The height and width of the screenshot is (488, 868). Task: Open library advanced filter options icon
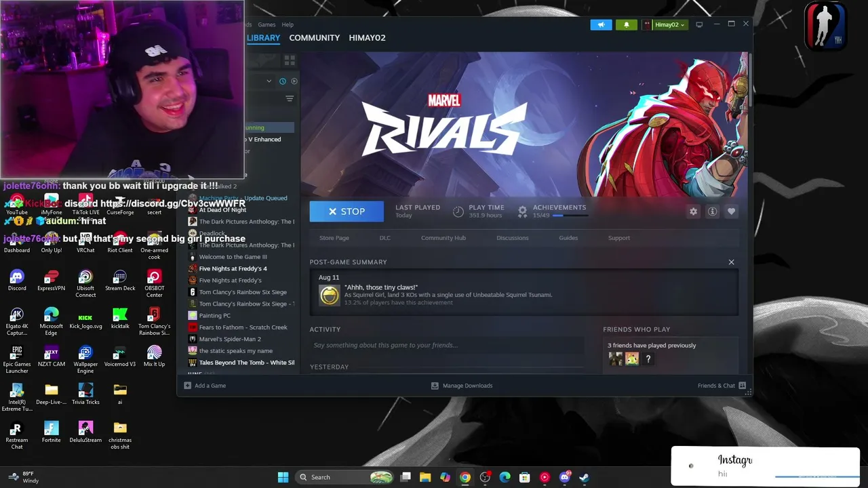(290, 99)
